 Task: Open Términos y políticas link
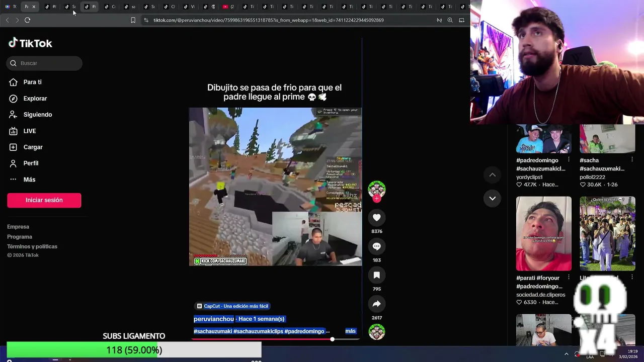click(32, 246)
